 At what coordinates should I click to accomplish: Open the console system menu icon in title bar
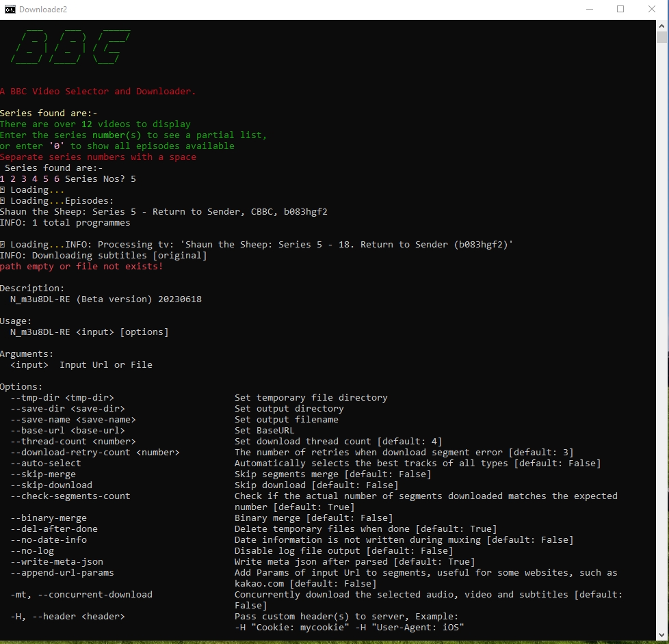pos(10,10)
